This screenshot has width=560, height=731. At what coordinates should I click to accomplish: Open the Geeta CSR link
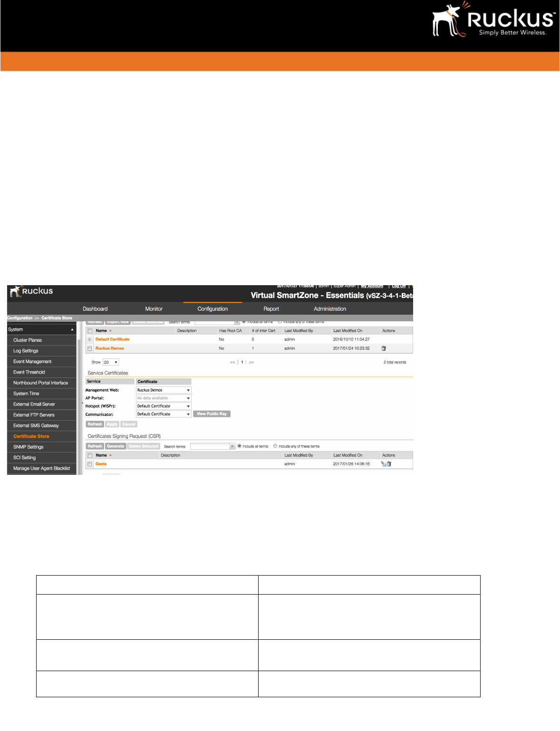click(101, 464)
